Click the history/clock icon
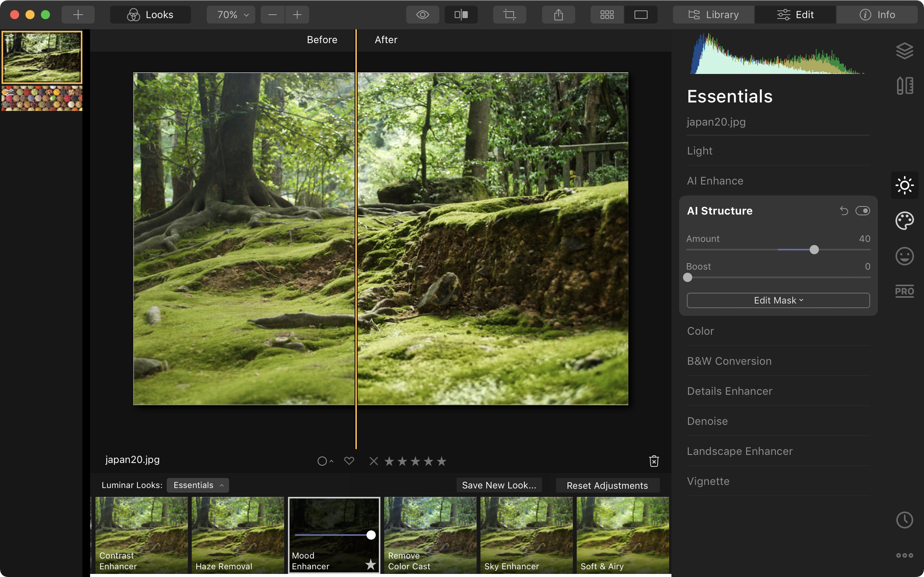 tap(905, 520)
